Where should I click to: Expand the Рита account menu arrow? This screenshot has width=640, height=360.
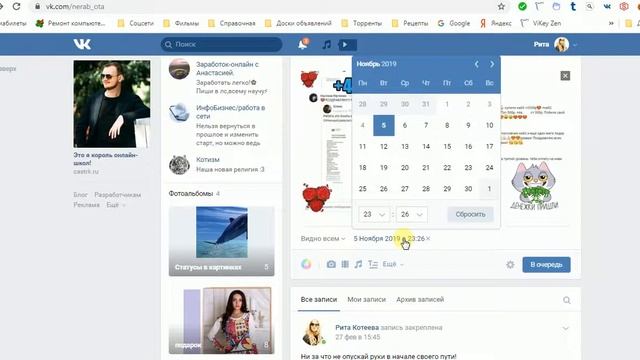click(x=575, y=45)
